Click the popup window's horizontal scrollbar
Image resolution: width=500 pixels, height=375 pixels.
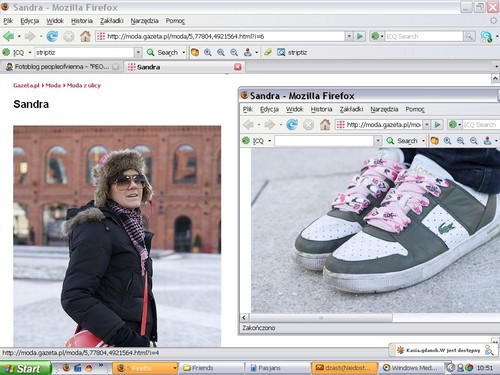coord(321,318)
